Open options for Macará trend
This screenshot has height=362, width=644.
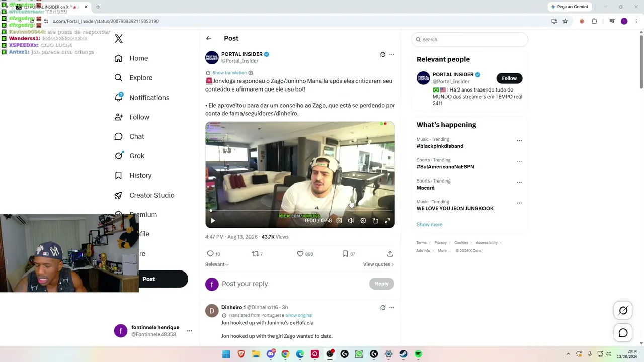pyautogui.click(x=519, y=182)
